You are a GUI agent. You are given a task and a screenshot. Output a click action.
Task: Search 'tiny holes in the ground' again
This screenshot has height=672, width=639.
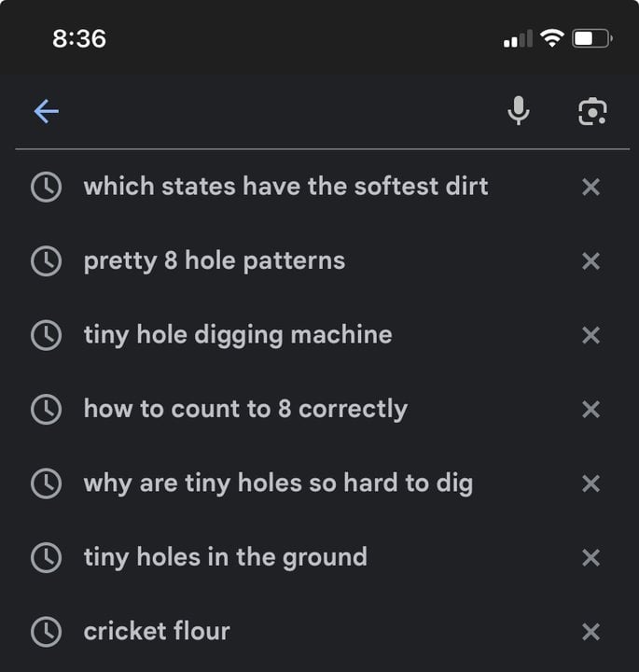pos(226,557)
